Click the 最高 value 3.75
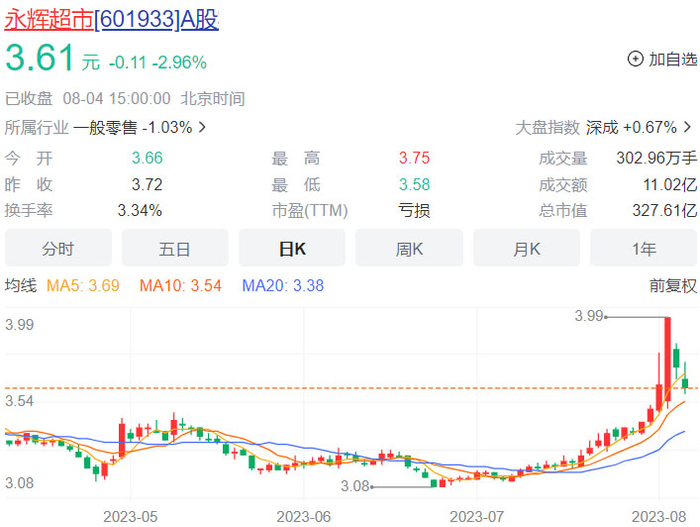This screenshot has height=527, width=700. (414, 158)
